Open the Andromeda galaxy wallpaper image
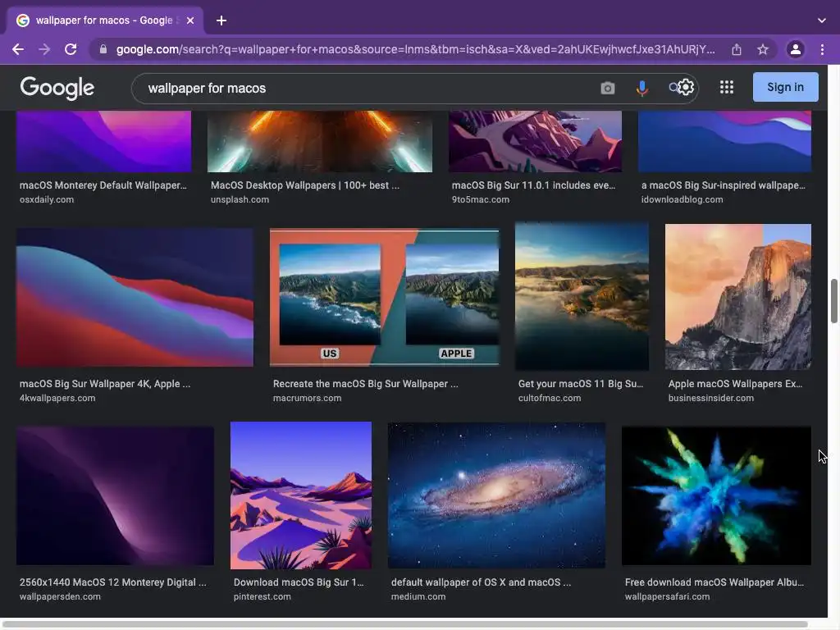 tap(496, 495)
